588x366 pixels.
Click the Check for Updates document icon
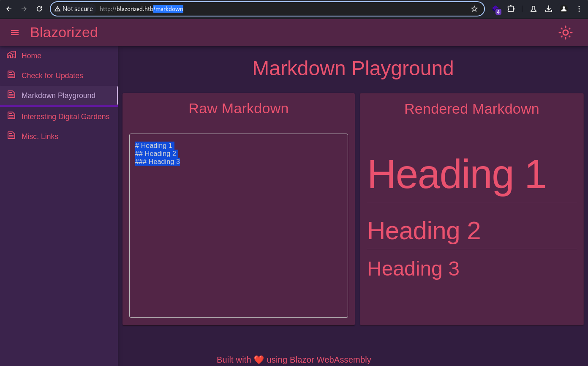pos(11,74)
